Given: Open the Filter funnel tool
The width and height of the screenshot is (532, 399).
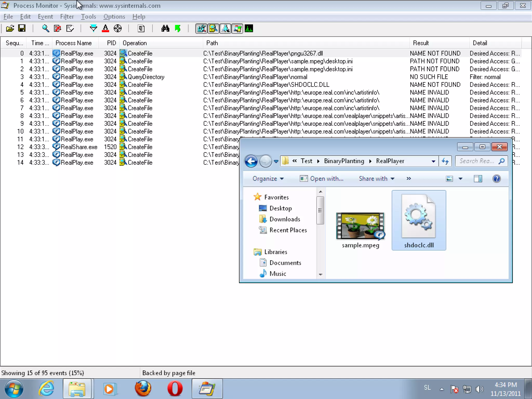Looking at the screenshot, I should 93,28.
